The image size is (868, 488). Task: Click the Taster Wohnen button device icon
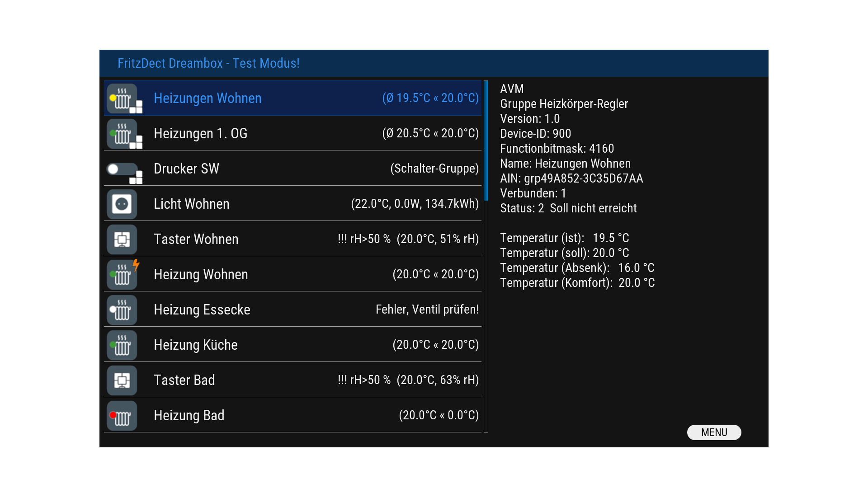[122, 239]
